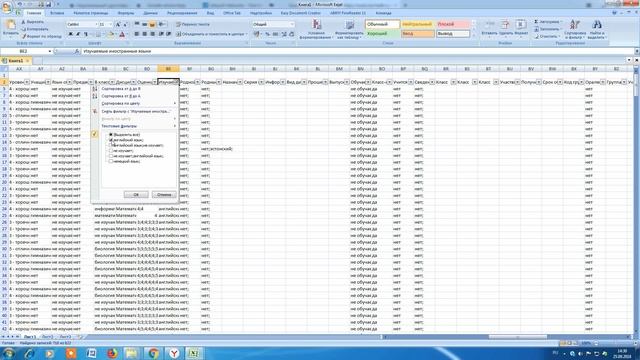Apply the Нейтральный cell style
The width and height of the screenshot is (640, 360).
[x=418, y=24]
